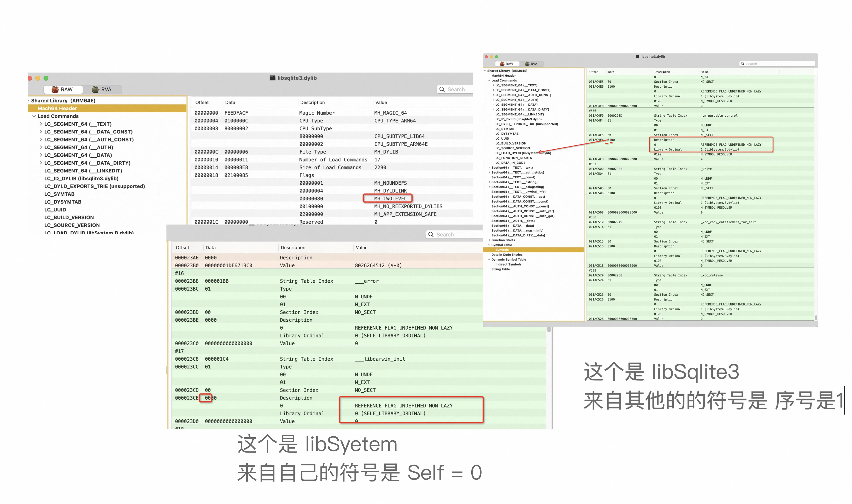
Task: Collapse Shared Library (ARM64E) in Symbols window
Action: (485, 71)
